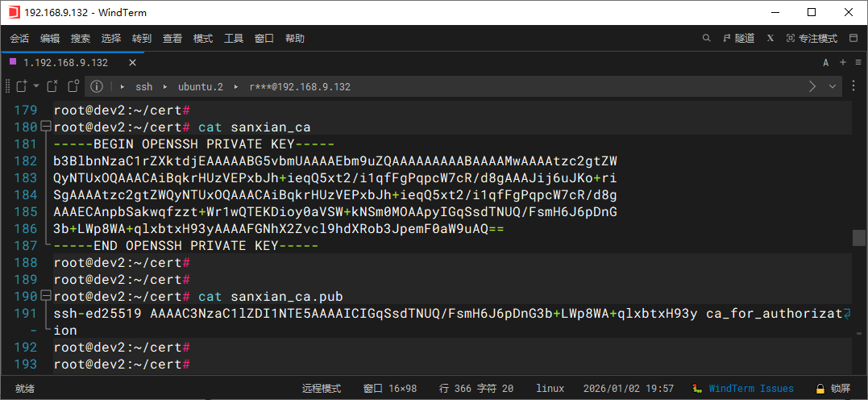This screenshot has height=400, width=868.
Task: Toggle 专注模式 focus mode
Action: [x=812, y=38]
